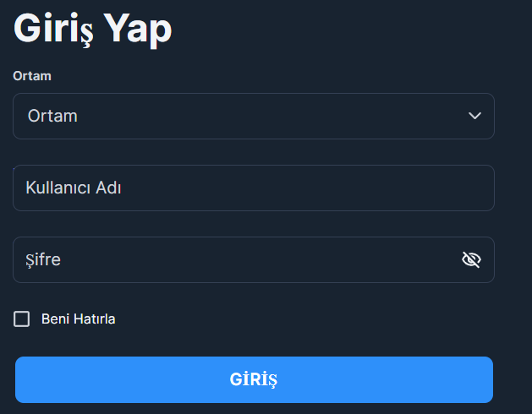The width and height of the screenshot is (532, 414).
Task: Reveal hidden password characters icon
Action: click(471, 259)
